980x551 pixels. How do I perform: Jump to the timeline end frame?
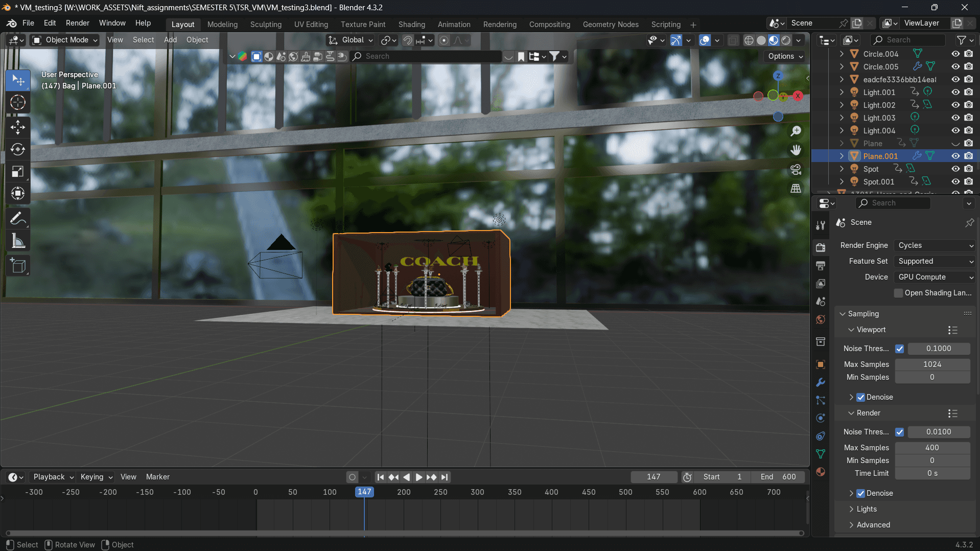coord(445,477)
